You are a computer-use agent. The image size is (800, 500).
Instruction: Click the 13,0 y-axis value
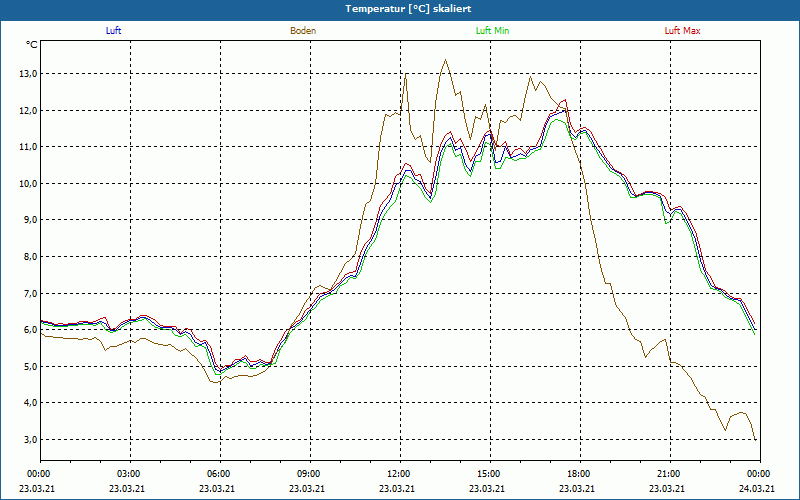click(28, 74)
